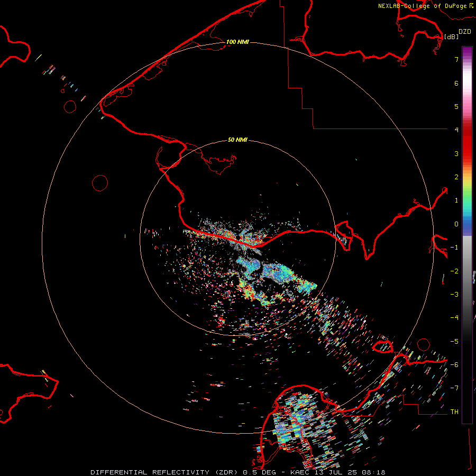
Task: Click the vertical ZDR color bar
Action: coord(467,235)
